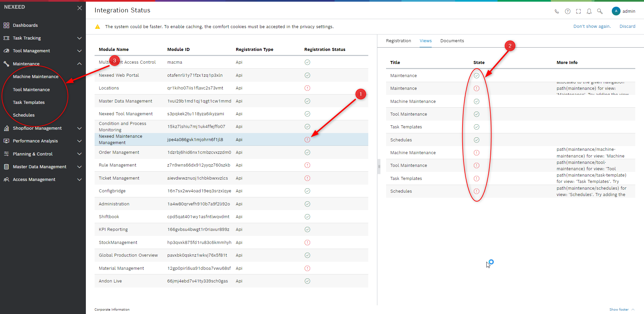This screenshot has width=644, height=314.
Task: Click the search magnifier icon
Action: pyautogui.click(x=600, y=11)
